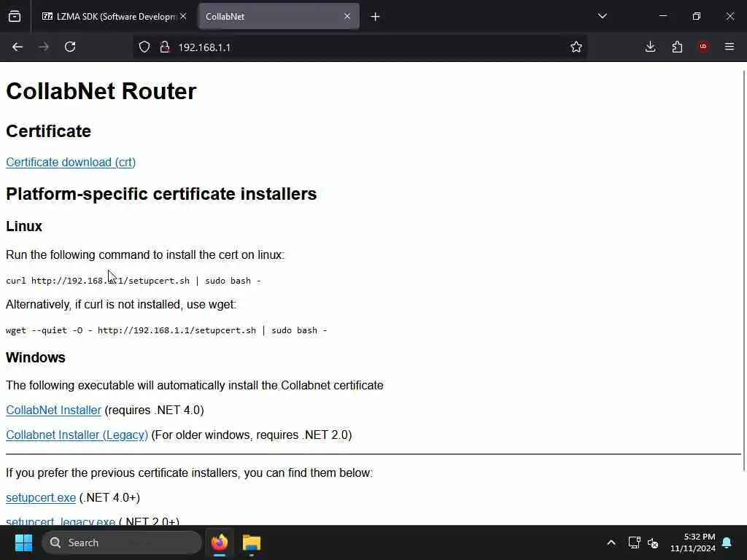Expand the list all tabs chevron

tap(602, 16)
